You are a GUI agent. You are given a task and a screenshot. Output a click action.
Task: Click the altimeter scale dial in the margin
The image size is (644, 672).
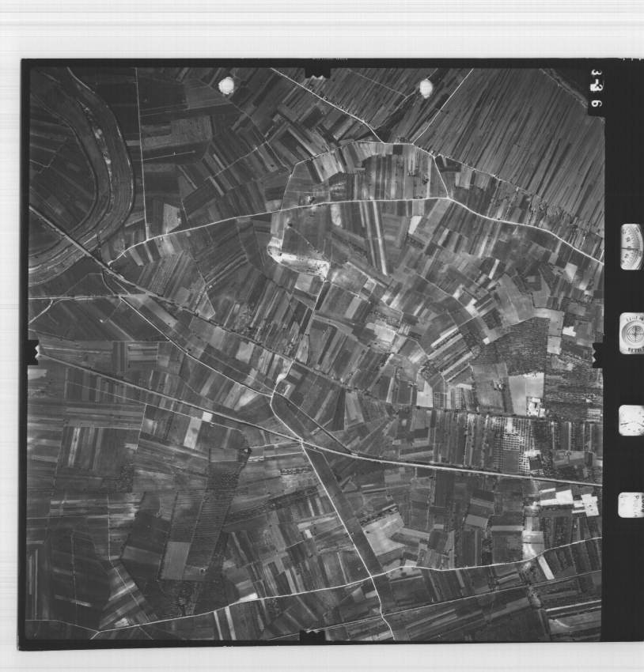pyautogui.click(x=632, y=247)
